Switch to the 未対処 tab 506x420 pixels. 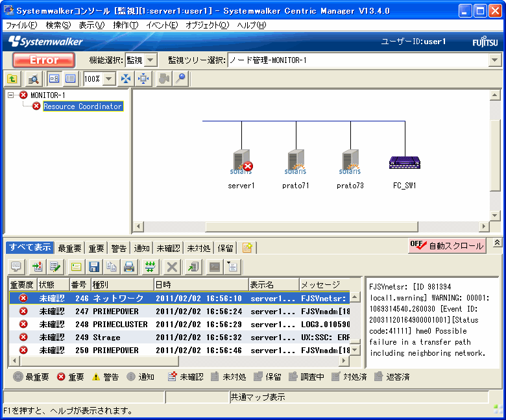coord(199,248)
